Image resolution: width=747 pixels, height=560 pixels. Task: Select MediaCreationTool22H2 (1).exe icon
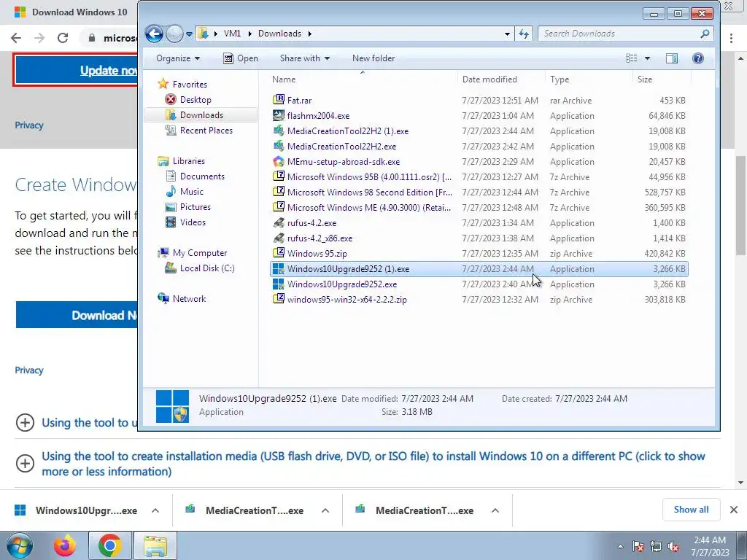pyautogui.click(x=278, y=131)
